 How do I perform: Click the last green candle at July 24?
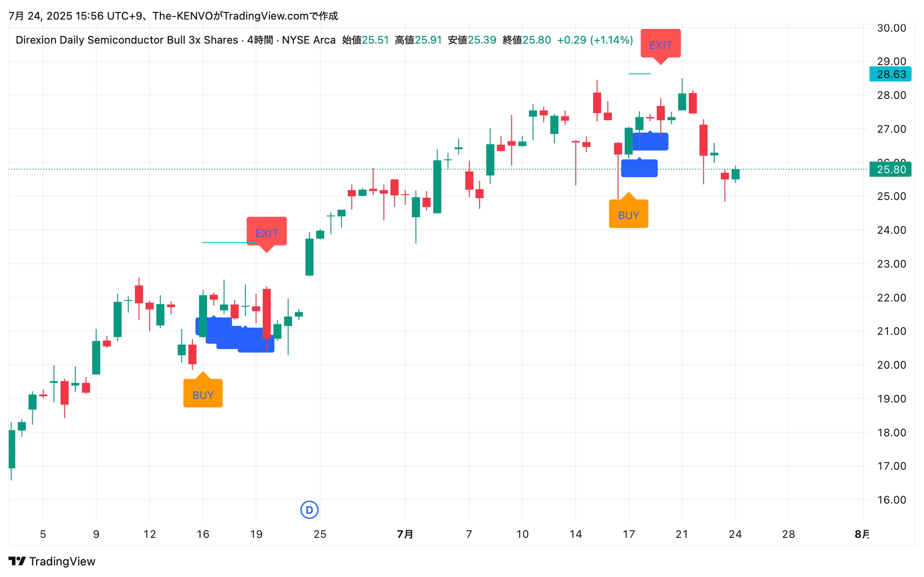(735, 174)
